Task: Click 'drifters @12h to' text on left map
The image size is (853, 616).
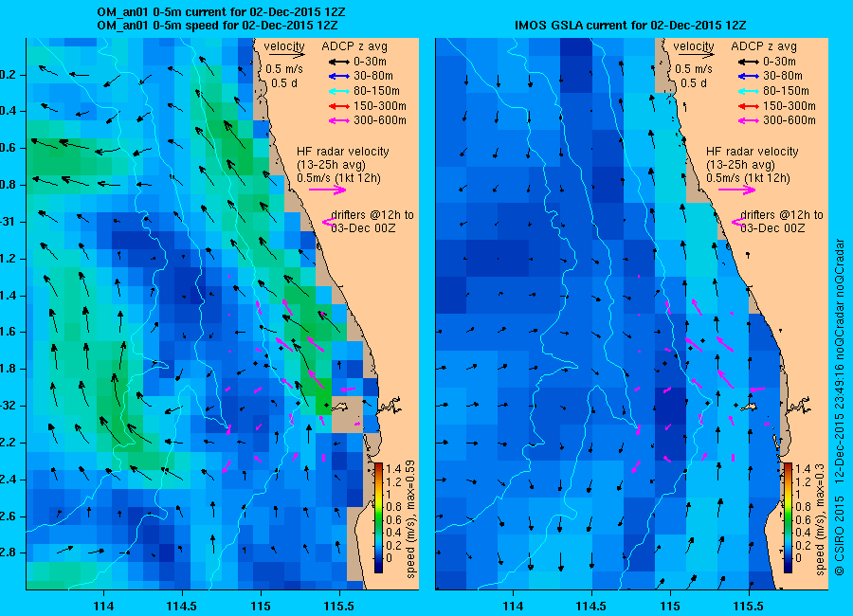Action: (372, 215)
